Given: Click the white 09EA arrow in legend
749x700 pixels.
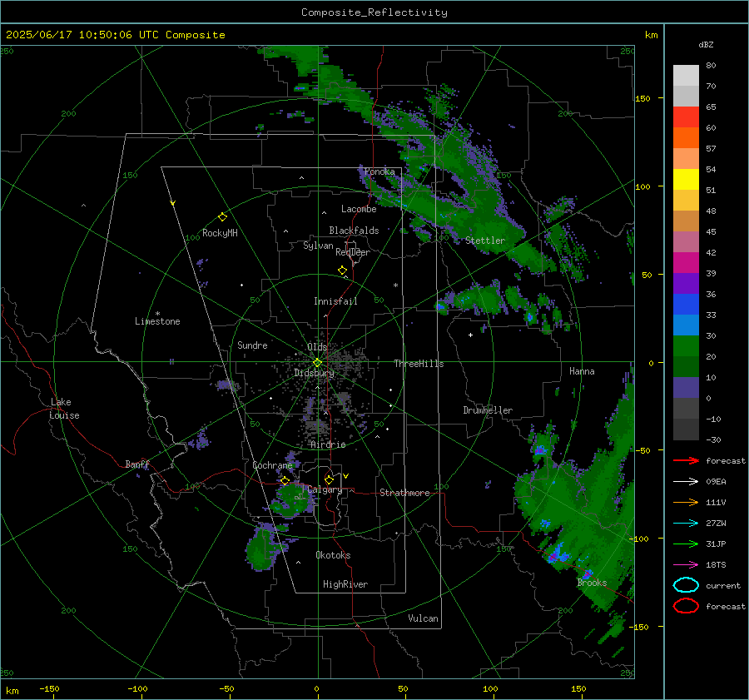Looking at the screenshot, I should 686,481.
